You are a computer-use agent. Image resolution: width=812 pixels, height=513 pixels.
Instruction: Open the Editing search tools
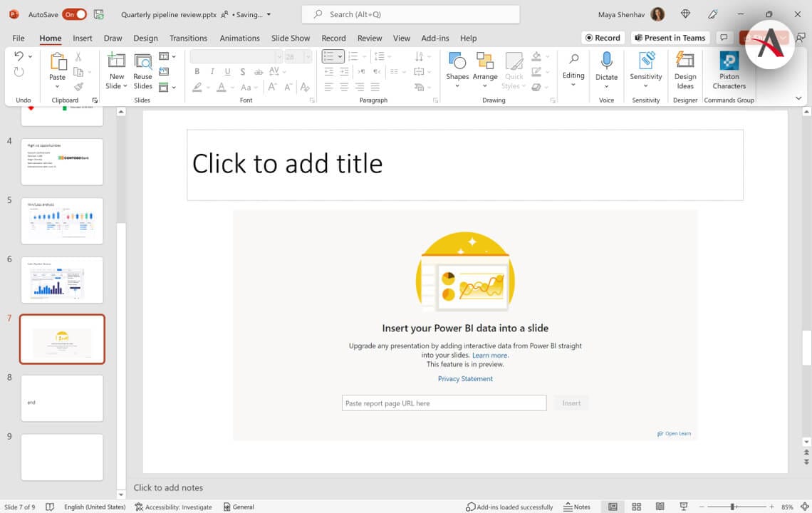[573, 70]
